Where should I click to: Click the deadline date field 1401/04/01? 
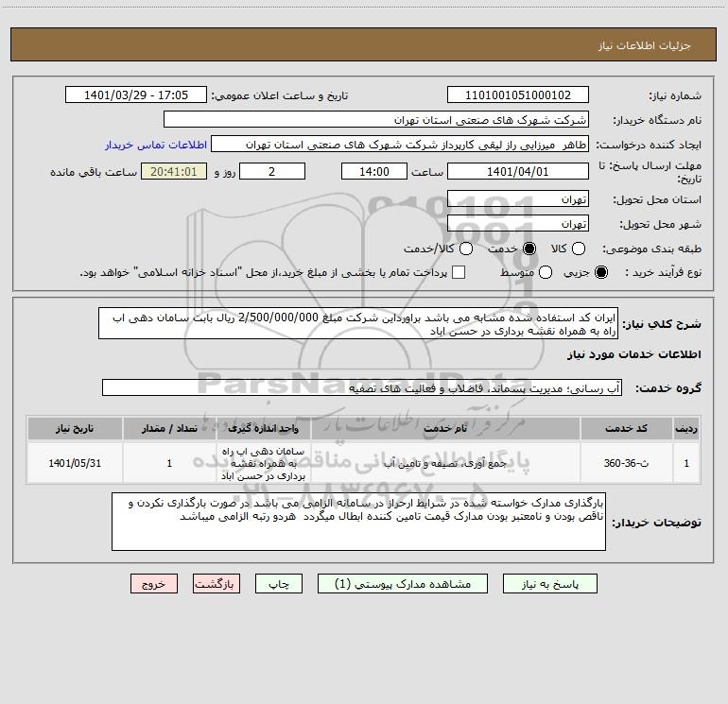[518, 171]
